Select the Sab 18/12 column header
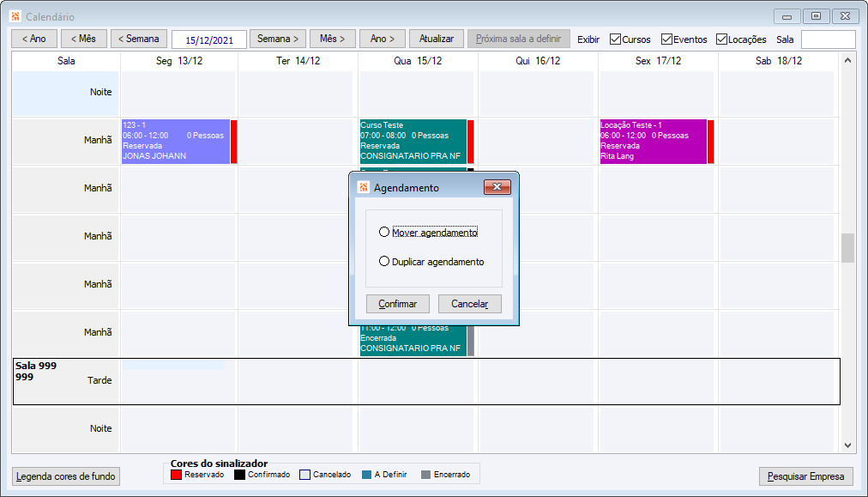 779,61
